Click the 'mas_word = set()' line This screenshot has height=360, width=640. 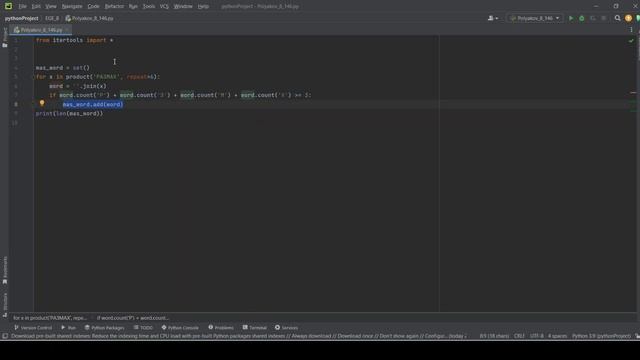(62, 68)
